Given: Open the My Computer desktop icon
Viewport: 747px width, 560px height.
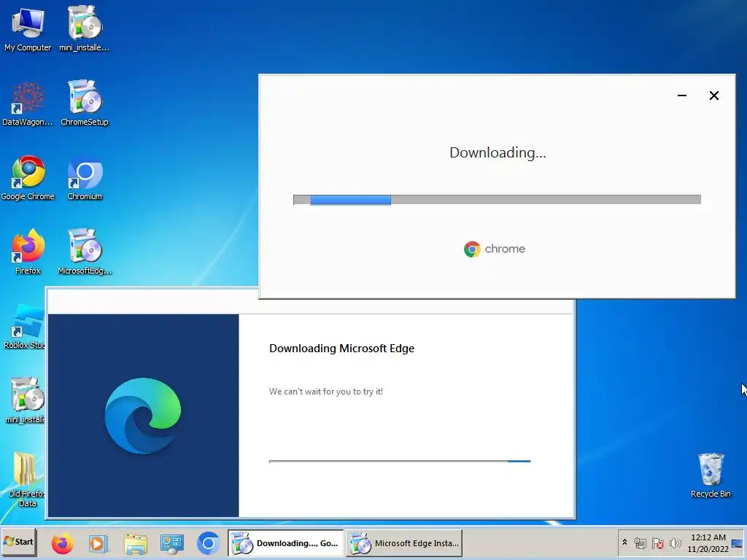Looking at the screenshot, I should [28, 28].
